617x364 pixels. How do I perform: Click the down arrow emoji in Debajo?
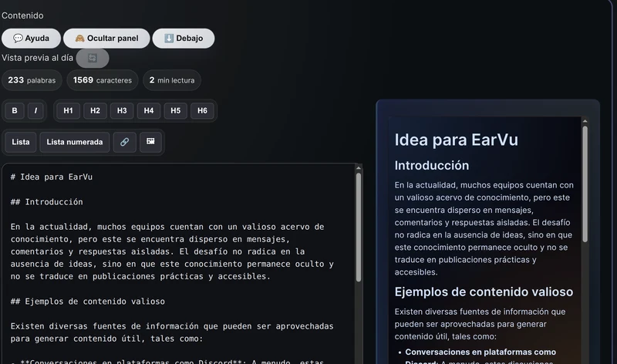[169, 38]
